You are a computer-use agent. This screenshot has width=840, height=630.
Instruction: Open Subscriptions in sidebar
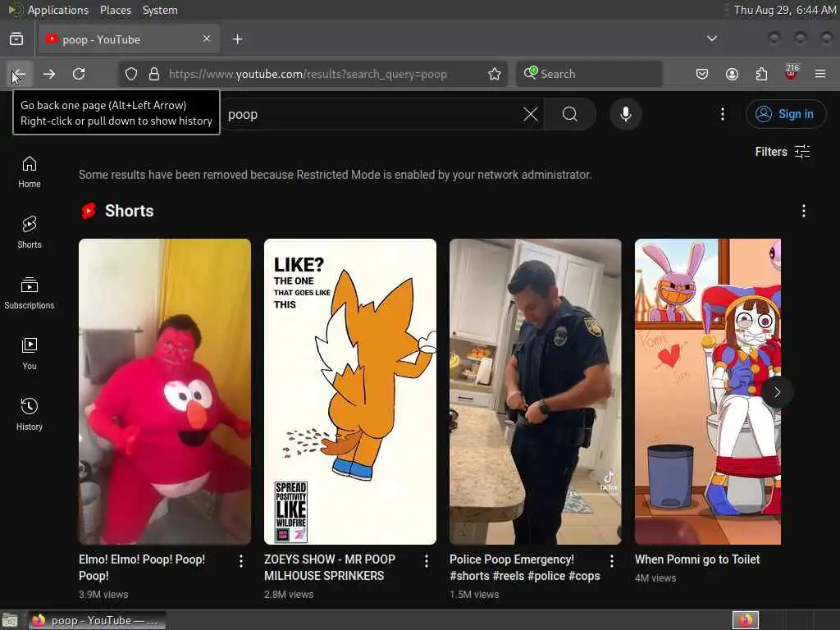pyautogui.click(x=30, y=293)
